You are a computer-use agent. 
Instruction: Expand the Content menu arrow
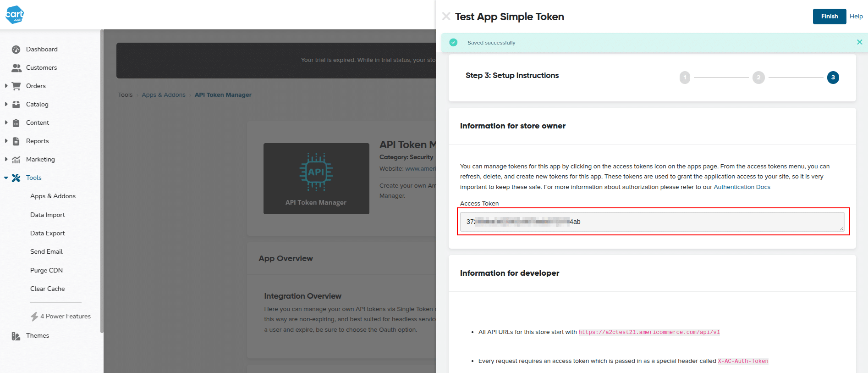[x=6, y=122]
